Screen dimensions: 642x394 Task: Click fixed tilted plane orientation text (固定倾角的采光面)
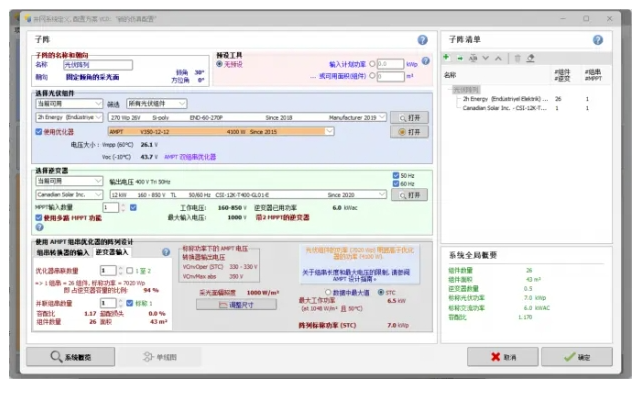pos(93,77)
